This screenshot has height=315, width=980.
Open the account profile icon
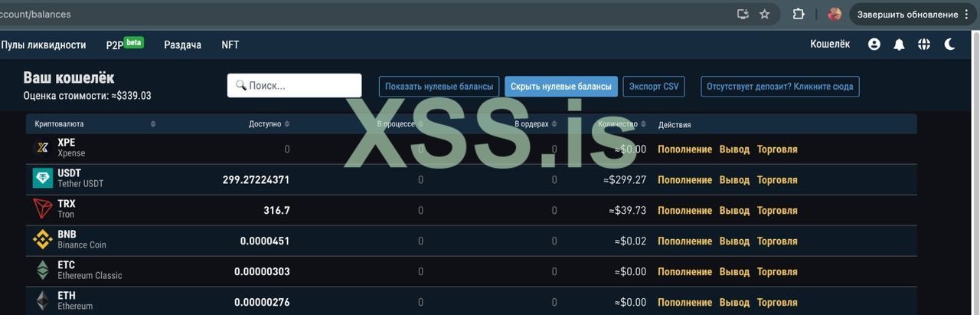874,44
